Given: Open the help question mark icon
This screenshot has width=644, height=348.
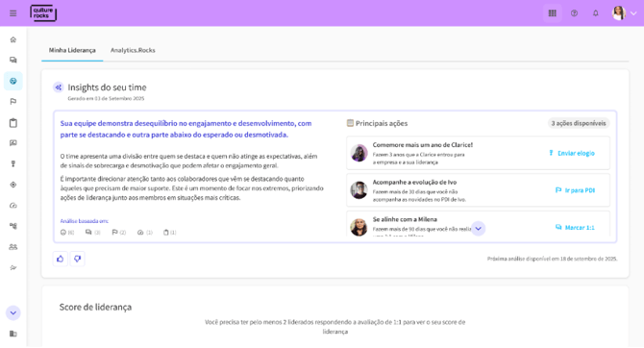Looking at the screenshot, I should 574,13.
